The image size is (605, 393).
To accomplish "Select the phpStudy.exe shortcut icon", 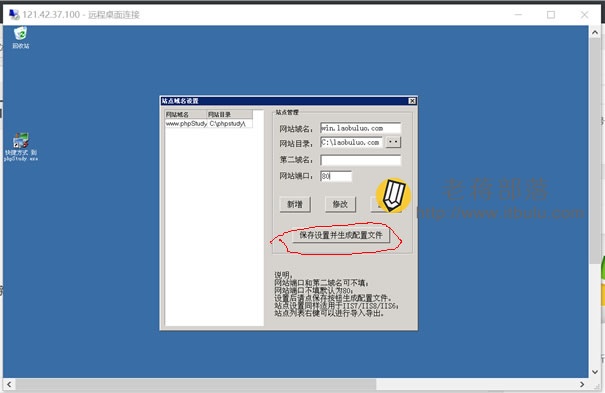I will click(21, 147).
